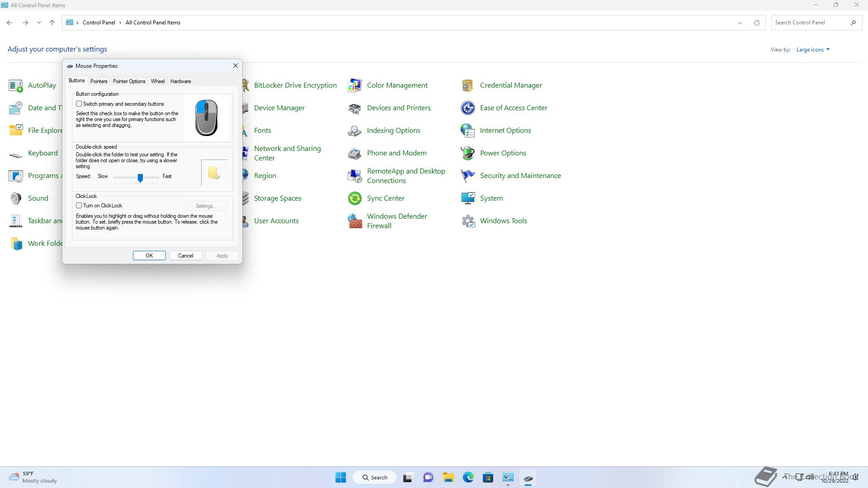Open User Accounts link
Viewport: 868px width, 488px height.
[x=276, y=221]
